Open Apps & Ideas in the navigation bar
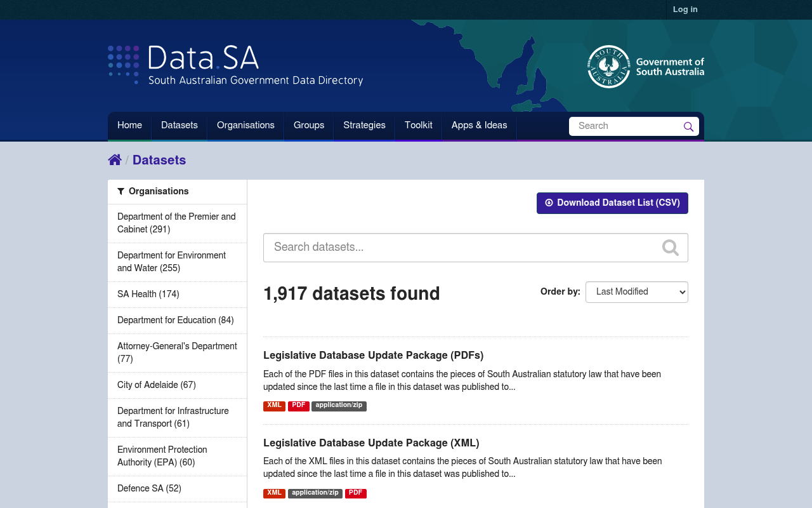This screenshot has width=812, height=508. (480, 126)
